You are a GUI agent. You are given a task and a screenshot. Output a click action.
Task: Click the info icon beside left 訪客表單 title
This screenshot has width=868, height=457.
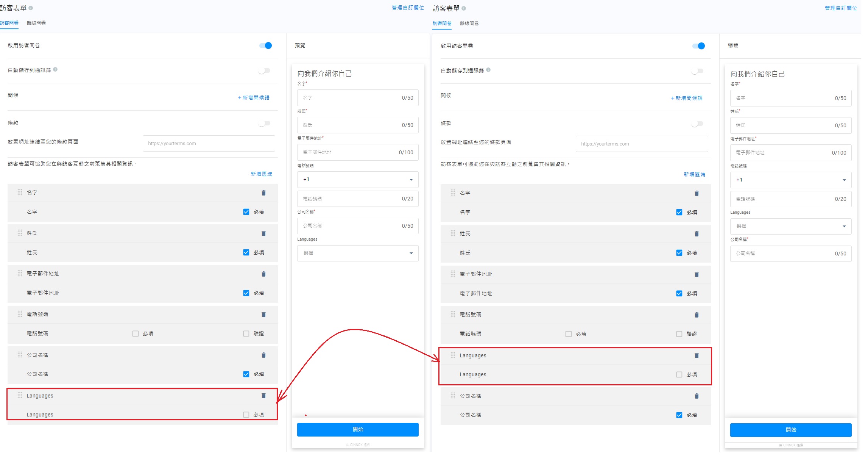click(x=31, y=8)
